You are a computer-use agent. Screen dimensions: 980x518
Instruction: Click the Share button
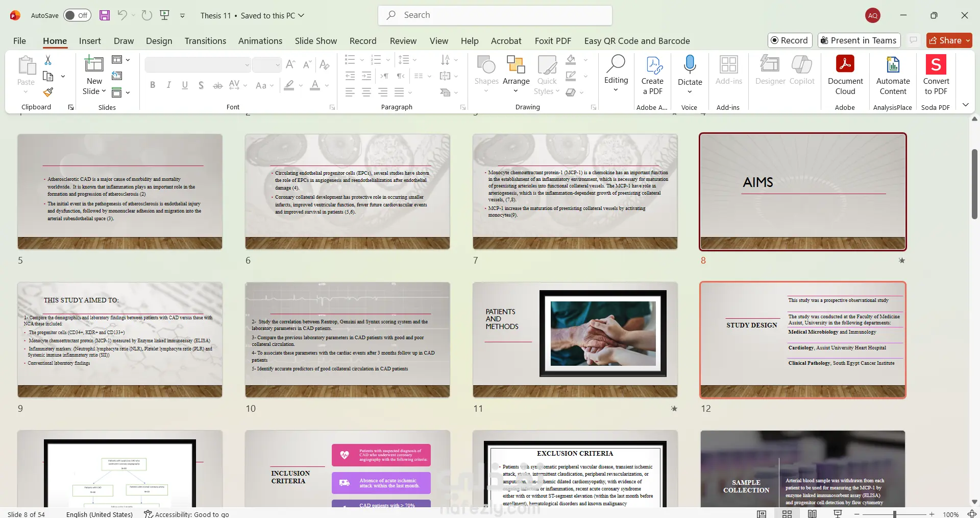[945, 40]
